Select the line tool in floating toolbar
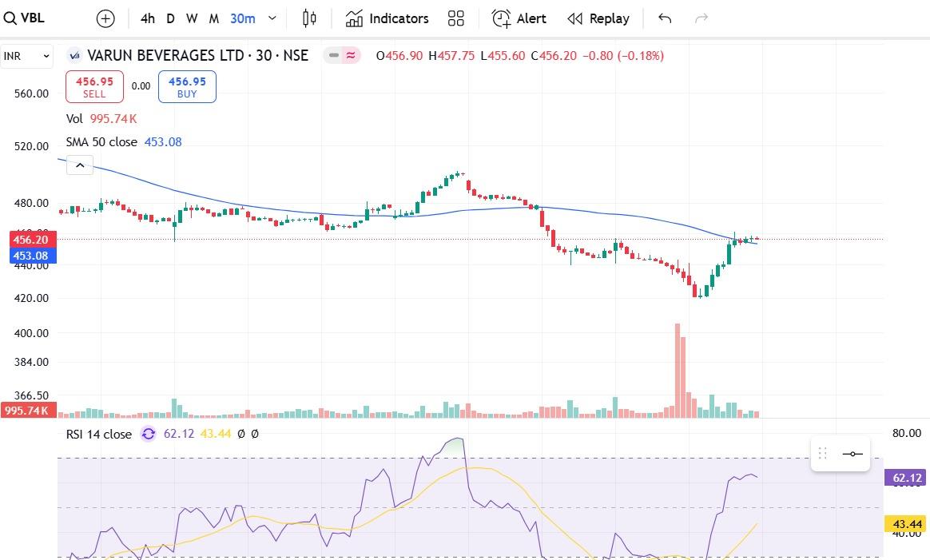Viewport: 930px width, 560px height. click(x=852, y=454)
